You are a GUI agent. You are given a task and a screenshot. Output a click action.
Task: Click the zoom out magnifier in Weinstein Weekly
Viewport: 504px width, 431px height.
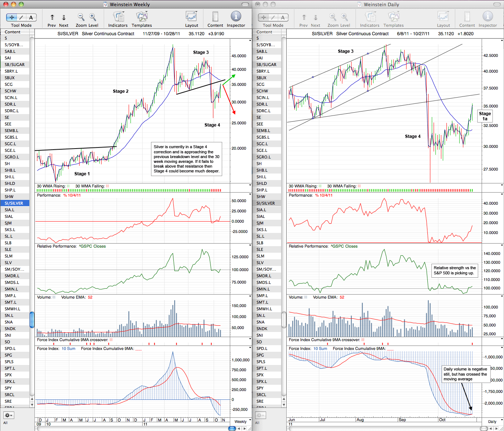point(81,17)
